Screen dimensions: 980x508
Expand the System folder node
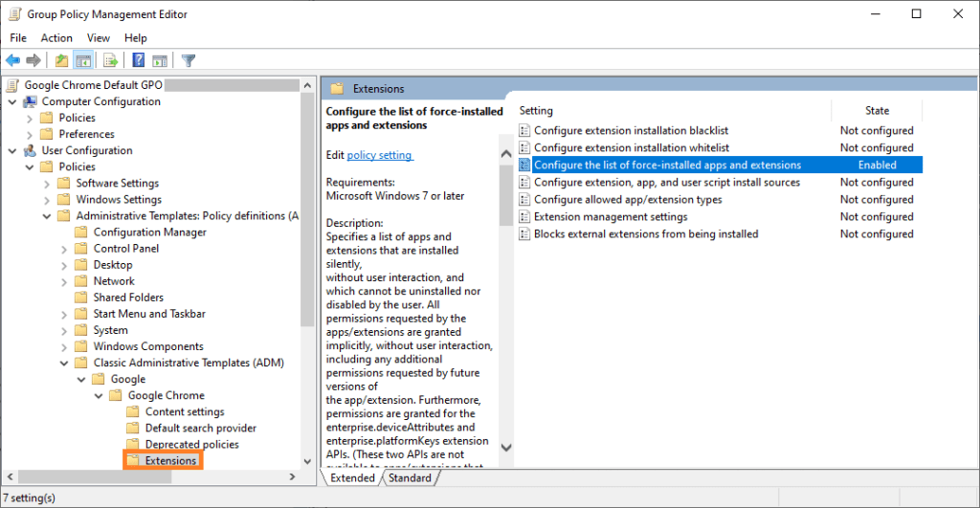[x=64, y=331]
